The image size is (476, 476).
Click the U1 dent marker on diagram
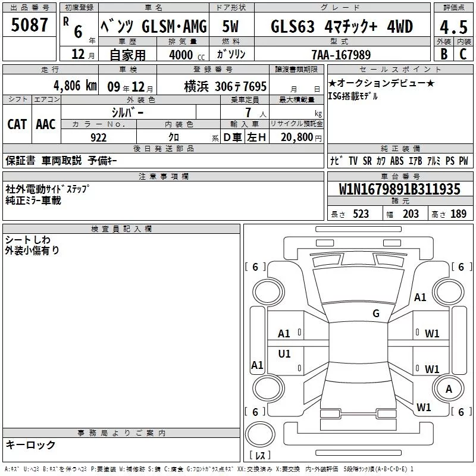pos(284,353)
